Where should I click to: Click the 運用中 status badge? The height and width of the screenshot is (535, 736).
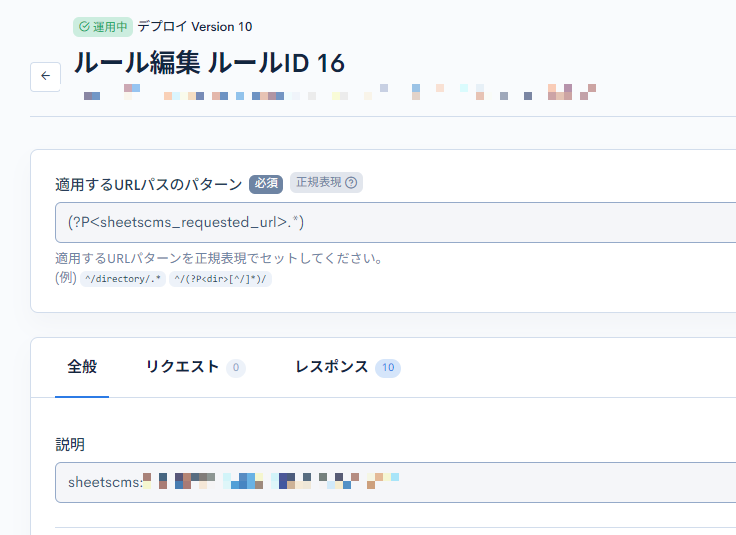tap(103, 27)
